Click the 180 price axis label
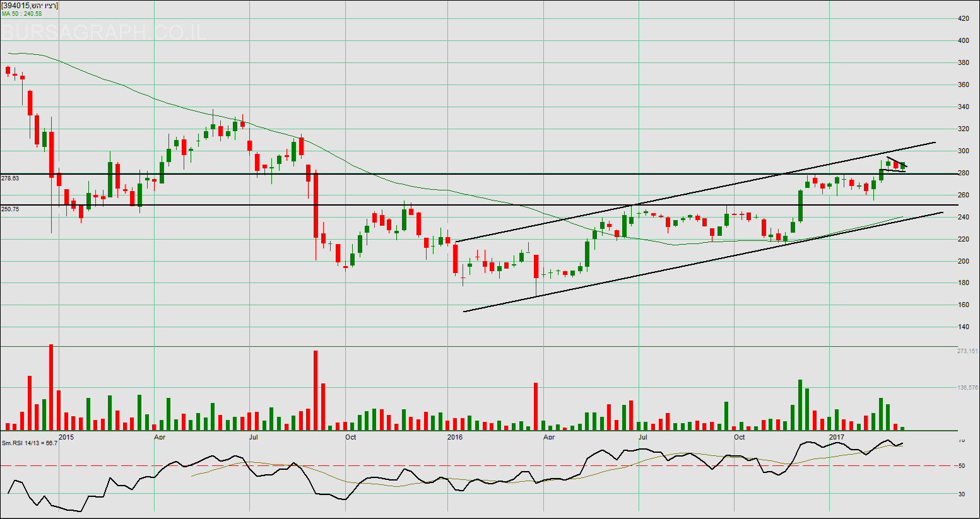980x519 pixels. coord(964,283)
